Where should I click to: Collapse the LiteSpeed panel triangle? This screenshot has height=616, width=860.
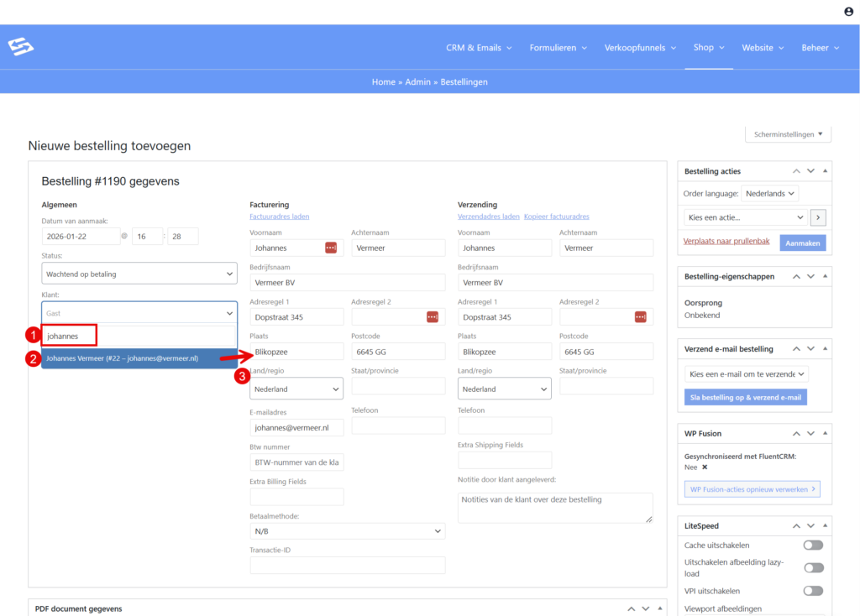click(x=825, y=525)
